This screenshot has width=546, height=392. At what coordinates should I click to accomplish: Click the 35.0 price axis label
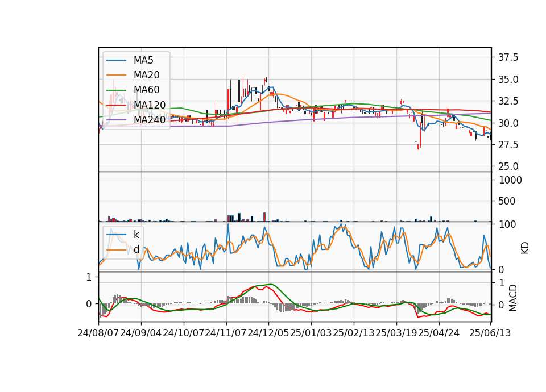pos(508,80)
